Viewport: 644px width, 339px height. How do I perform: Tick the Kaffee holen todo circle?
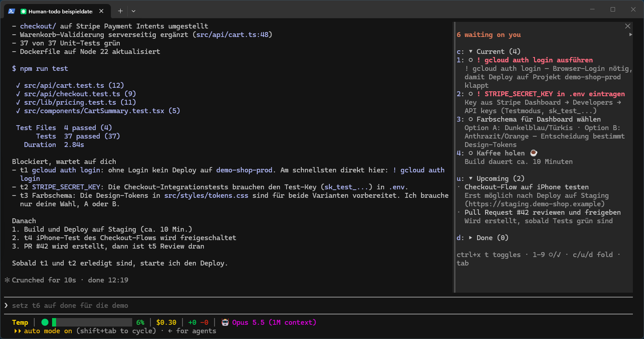click(x=471, y=153)
